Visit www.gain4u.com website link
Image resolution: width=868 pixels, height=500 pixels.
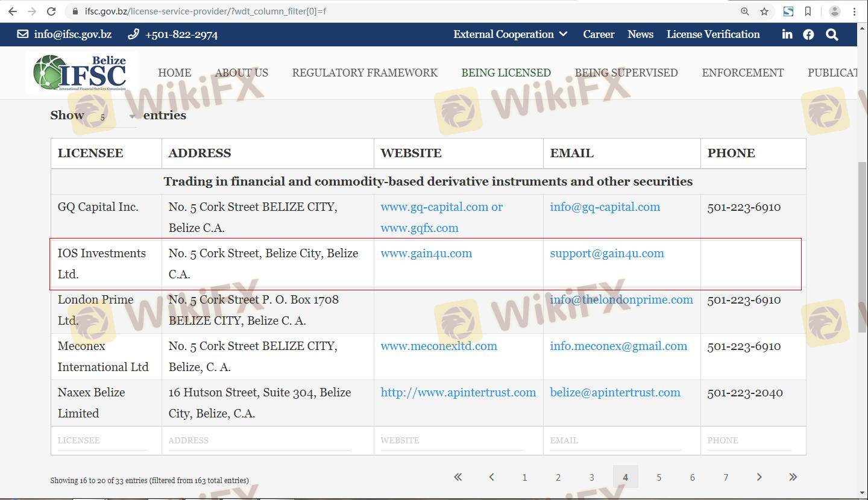426,254
